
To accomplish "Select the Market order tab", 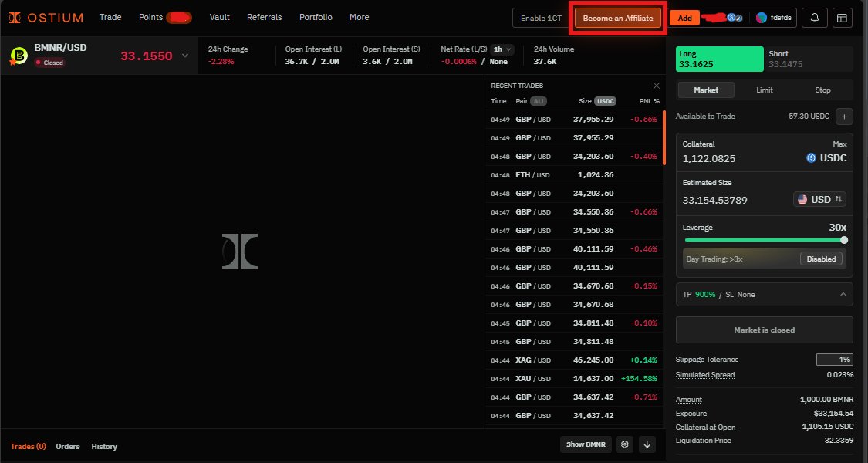I will pyautogui.click(x=706, y=90).
